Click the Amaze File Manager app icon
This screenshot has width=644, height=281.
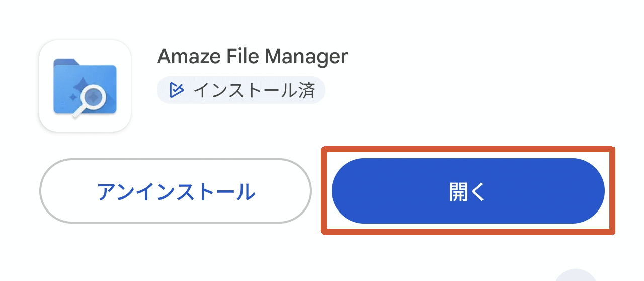click(x=85, y=86)
